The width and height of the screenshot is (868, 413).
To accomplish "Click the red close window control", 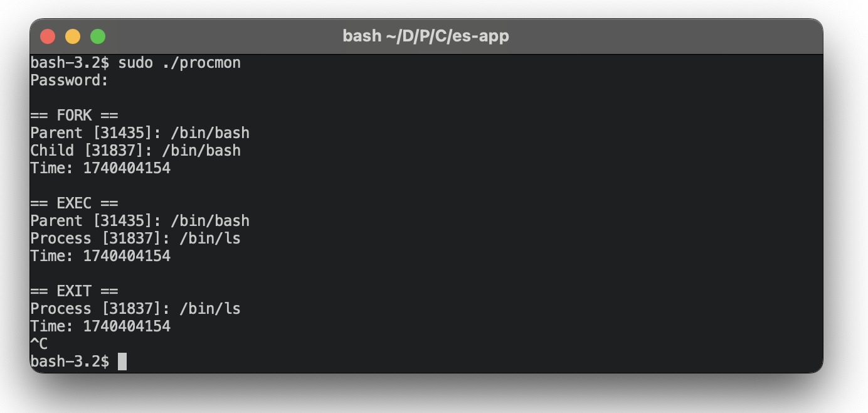I will coord(48,36).
